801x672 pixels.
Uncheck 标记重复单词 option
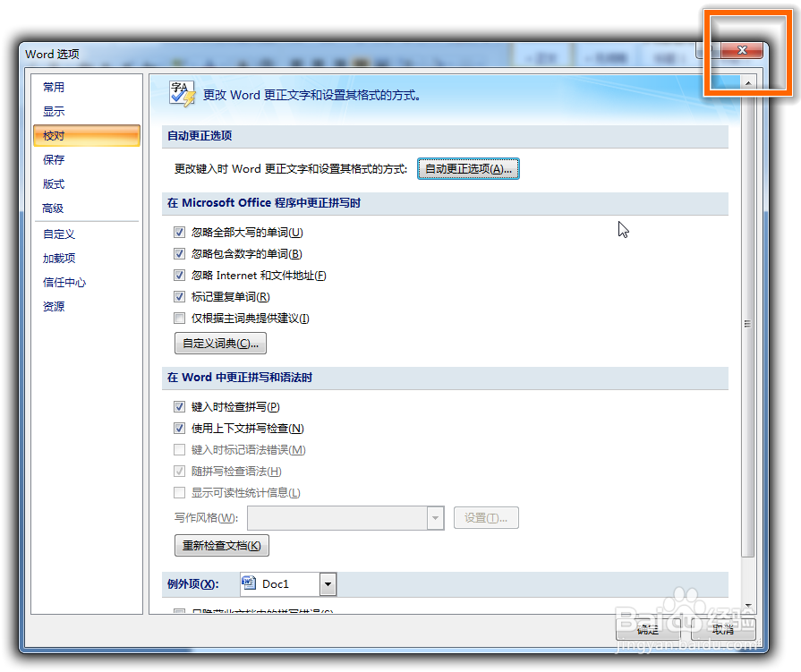179,297
